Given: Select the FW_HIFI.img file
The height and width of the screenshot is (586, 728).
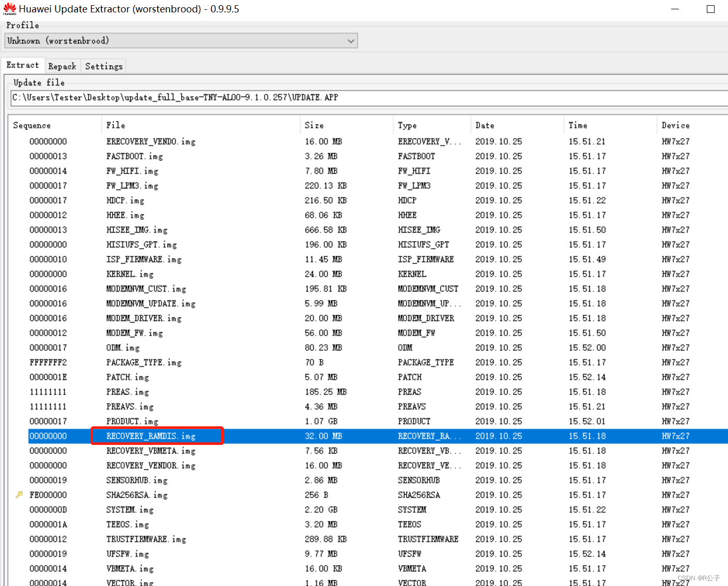Looking at the screenshot, I should (x=132, y=171).
